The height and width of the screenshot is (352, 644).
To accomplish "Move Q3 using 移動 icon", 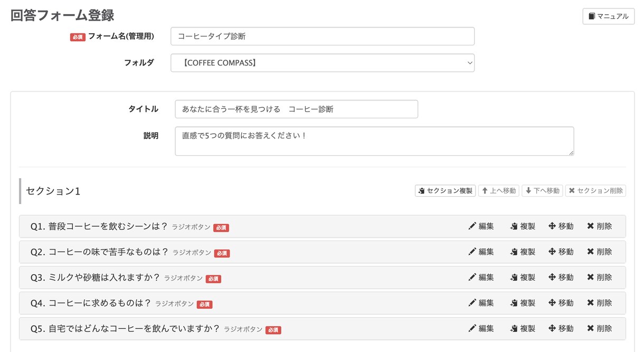I will click(561, 277).
